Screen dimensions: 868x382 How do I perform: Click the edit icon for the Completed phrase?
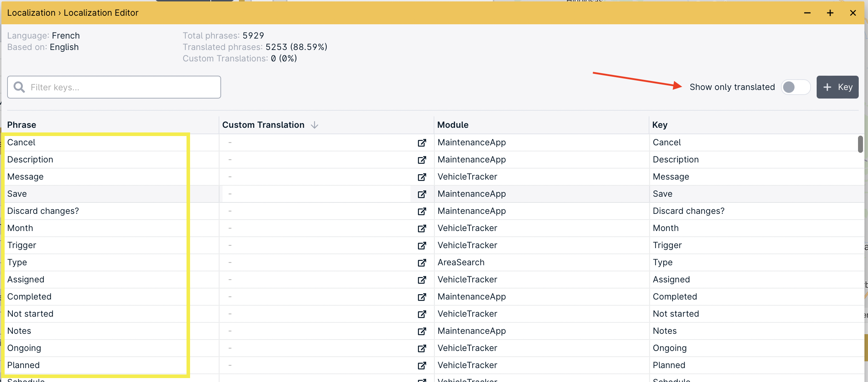click(422, 297)
